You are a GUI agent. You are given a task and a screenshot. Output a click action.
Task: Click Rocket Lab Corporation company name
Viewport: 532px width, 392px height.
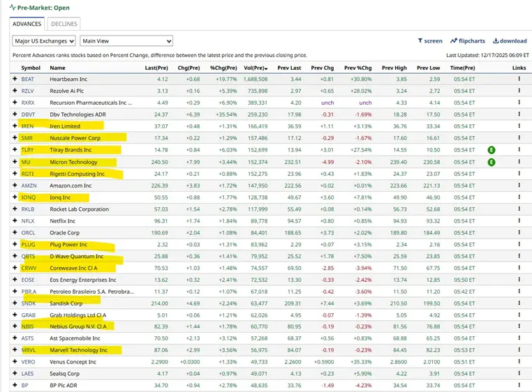point(79,209)
